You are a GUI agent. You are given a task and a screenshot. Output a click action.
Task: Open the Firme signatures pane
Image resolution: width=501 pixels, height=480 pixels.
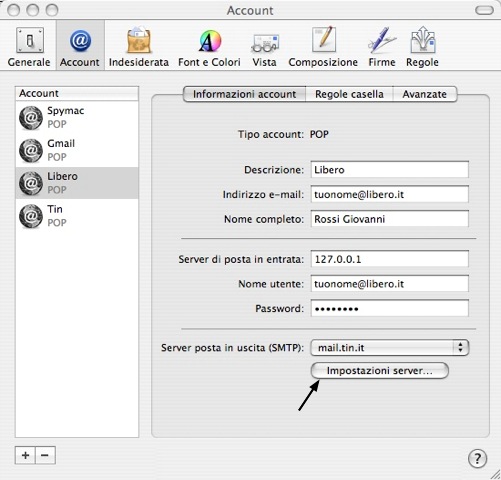tap(382, 47)
